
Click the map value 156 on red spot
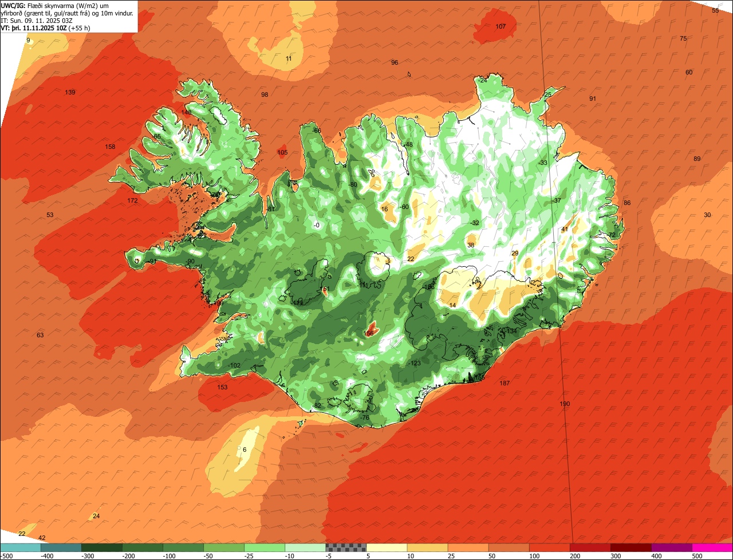pyautogui.click(x=369, y=333)
